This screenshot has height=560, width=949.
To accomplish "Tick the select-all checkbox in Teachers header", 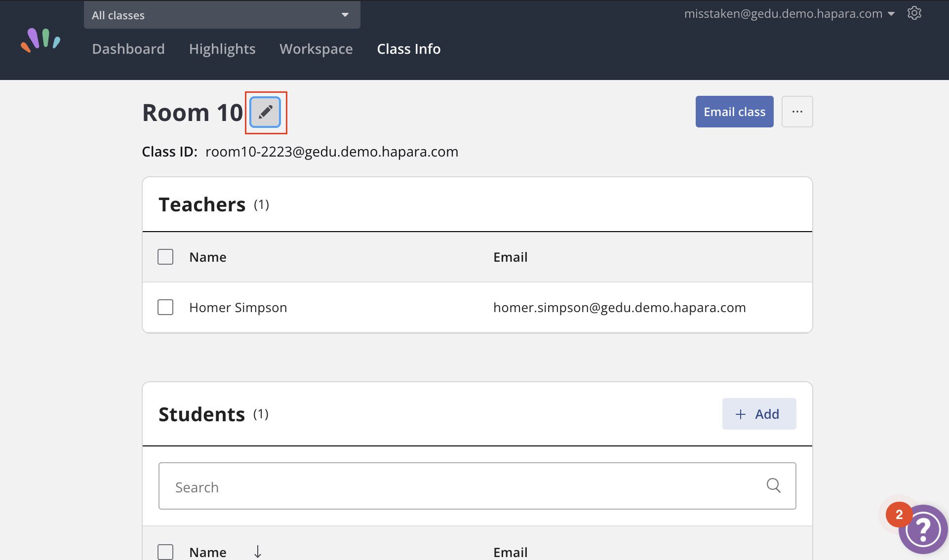I will click(165, 257).
